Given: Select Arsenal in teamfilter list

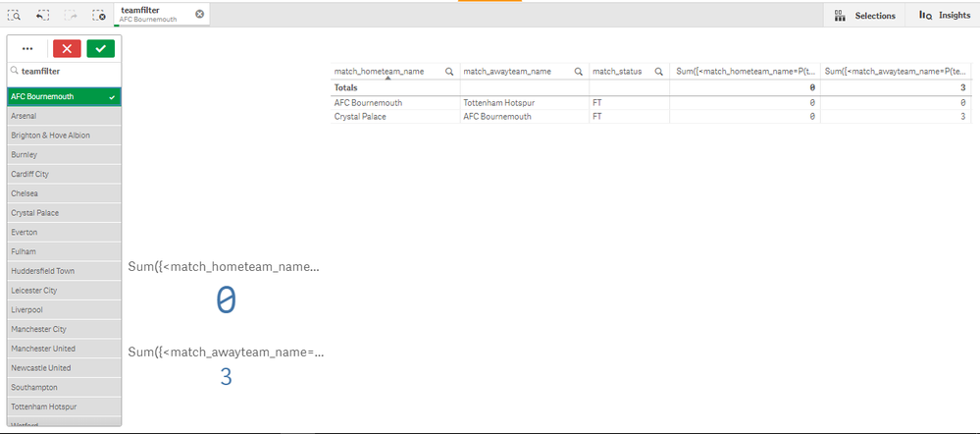Looking at the screenshot, I should pyautogui.click(x=65, y=116).
